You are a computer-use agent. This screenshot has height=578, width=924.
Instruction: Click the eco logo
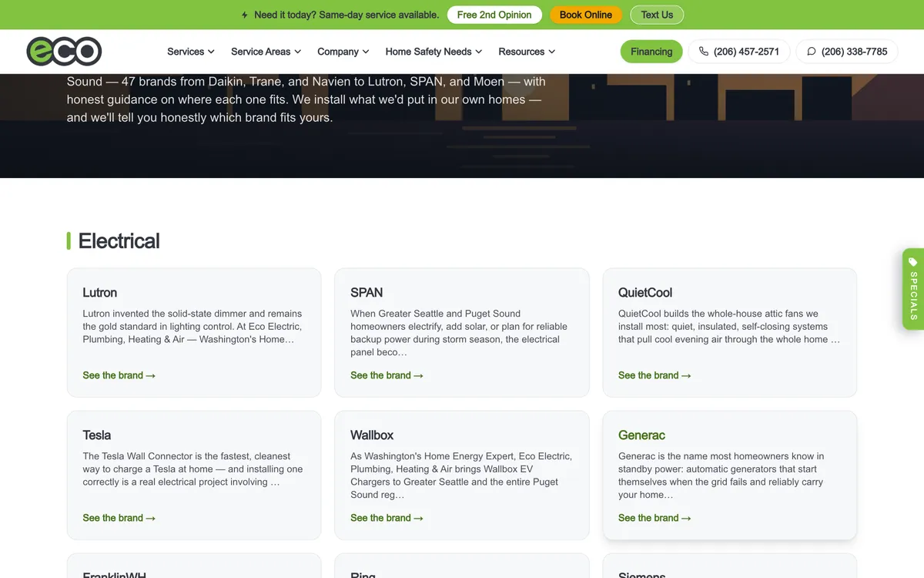(64, 52)
